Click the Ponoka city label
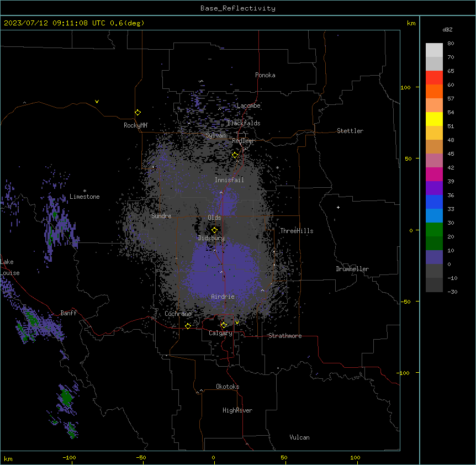476x465 pixels. (265, 75)
